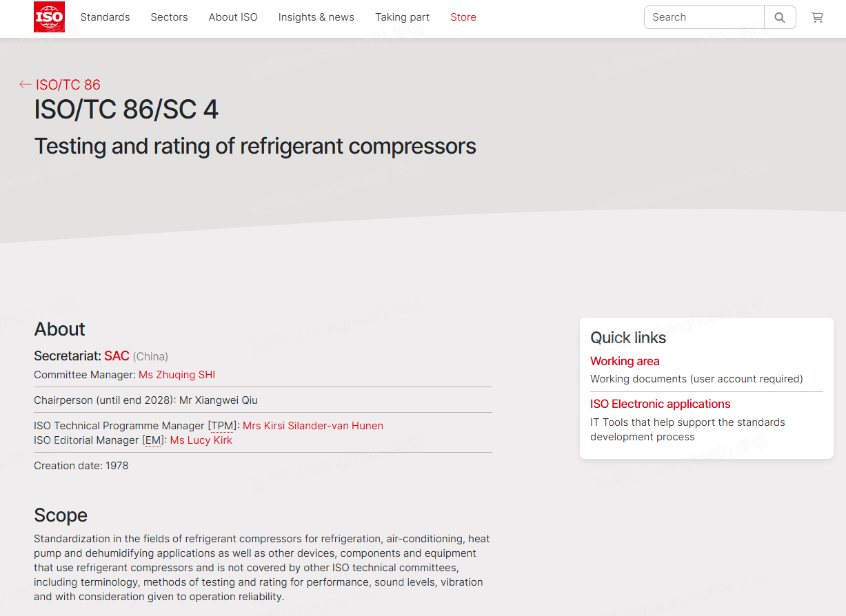Image resolution: width=846 pixels, height=616 pixels.
Task: Open Ms Zhuqing SHI contact link
Action: (x=177, y=375)
